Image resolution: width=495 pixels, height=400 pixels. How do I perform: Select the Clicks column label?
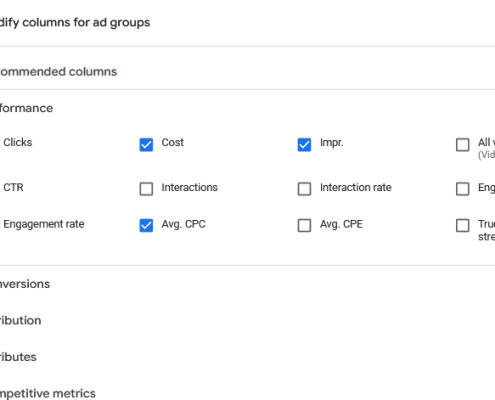click(x=18, y=142)
